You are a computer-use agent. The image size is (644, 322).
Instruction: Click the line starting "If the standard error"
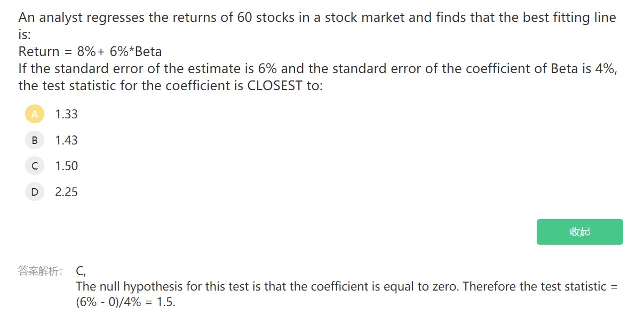[317, 69]
